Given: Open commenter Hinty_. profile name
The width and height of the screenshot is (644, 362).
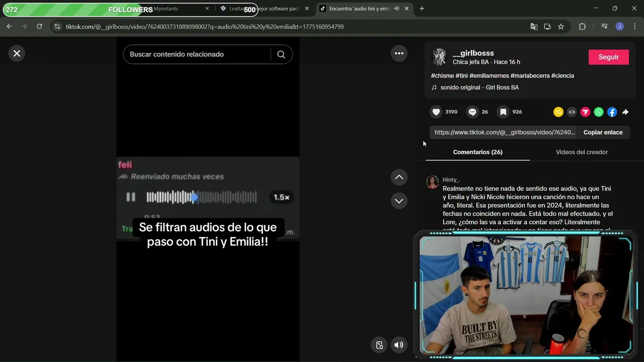Looking at the screenshot, I should point(451,179).
